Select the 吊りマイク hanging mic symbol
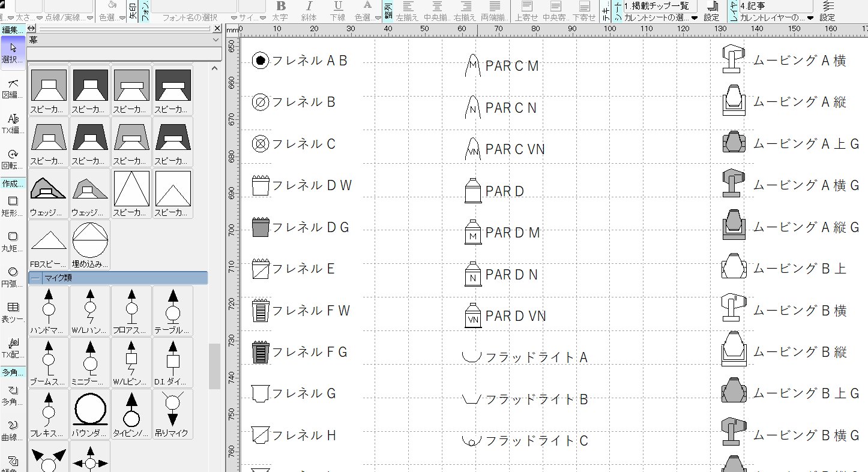This screenshot has height=472, width=868. 173,414
